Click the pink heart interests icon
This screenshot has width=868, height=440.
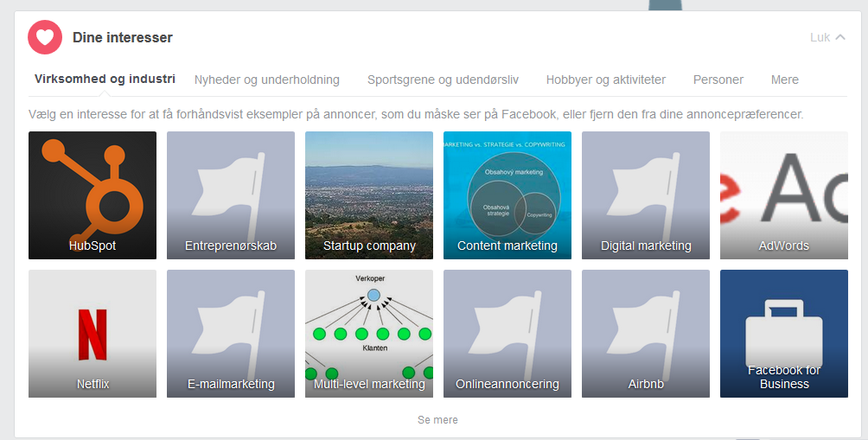tap(45, 37)
